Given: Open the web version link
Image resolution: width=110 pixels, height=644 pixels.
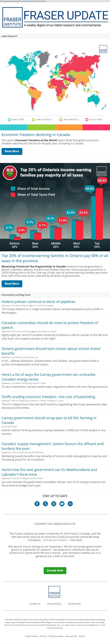Looking at the screenshot, I should 30,1.
